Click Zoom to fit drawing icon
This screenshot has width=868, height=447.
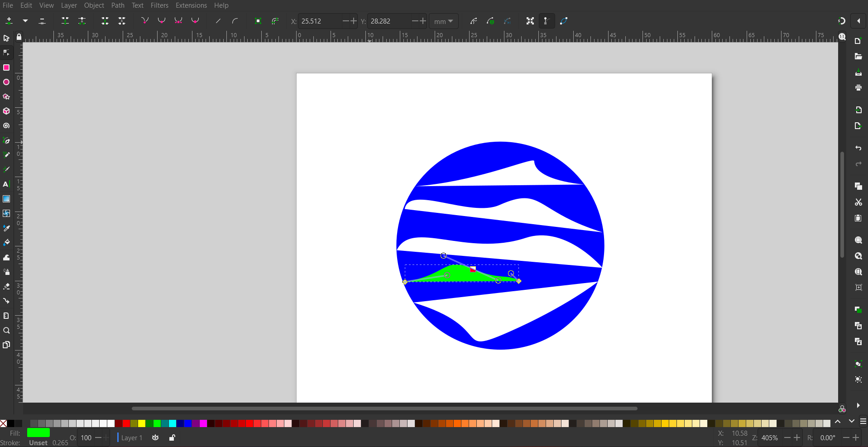858,256
